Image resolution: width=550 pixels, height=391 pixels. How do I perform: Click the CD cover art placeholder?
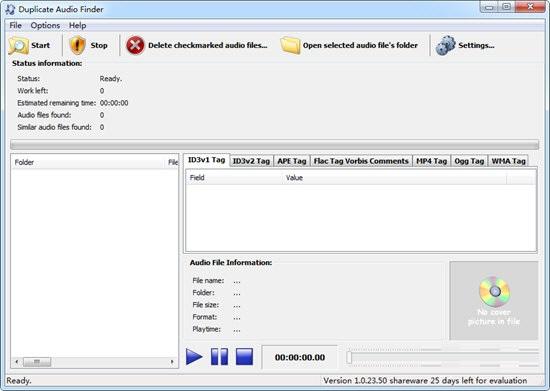494,300
